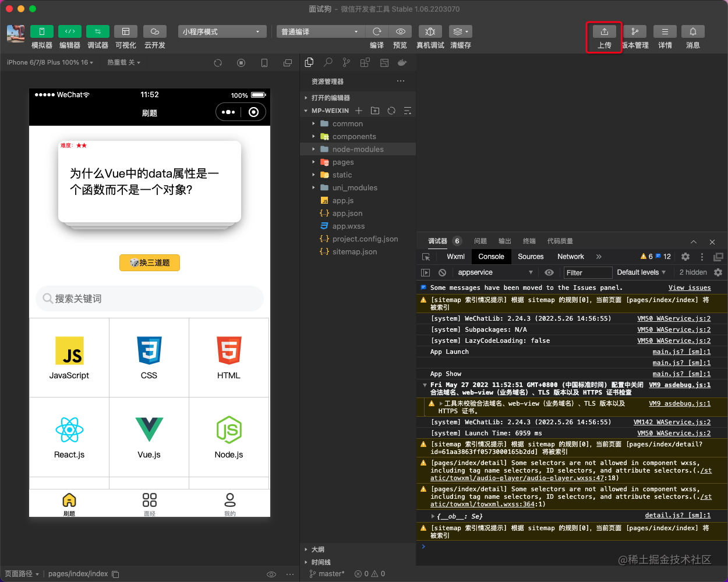Create a new file in MP-WEIXIN

[359, 111]
